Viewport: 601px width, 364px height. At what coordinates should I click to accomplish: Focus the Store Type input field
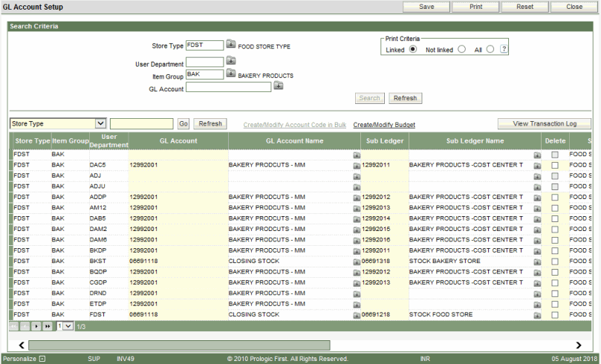pyautogui.click(x=205, y=45)
